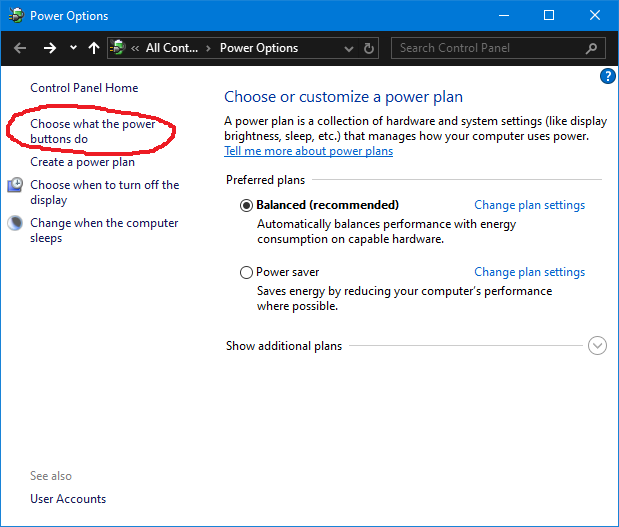The width and height of the screenshot is (619, 527).
Task: Click the double chevron before All Cont...
Action: pyautogui.click(x=135, y=49)
